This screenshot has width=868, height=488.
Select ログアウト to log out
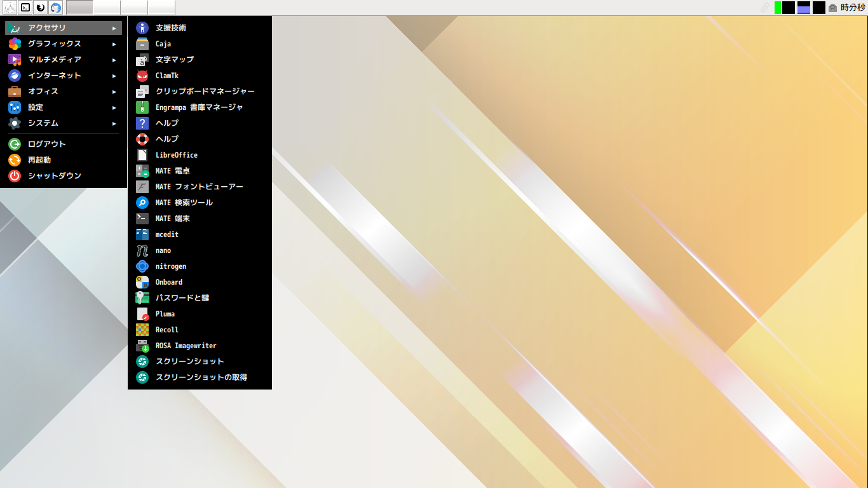coord(64,144)
